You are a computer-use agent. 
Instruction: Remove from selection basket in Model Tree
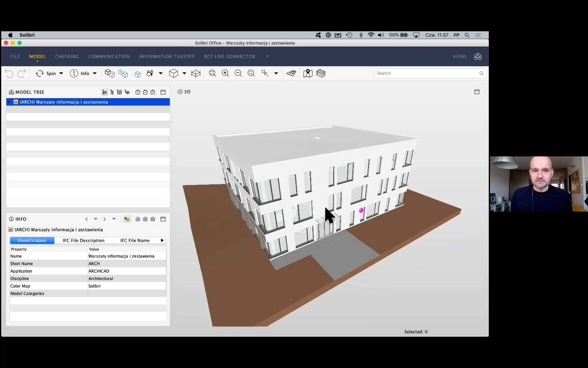[x=145, y=92]
